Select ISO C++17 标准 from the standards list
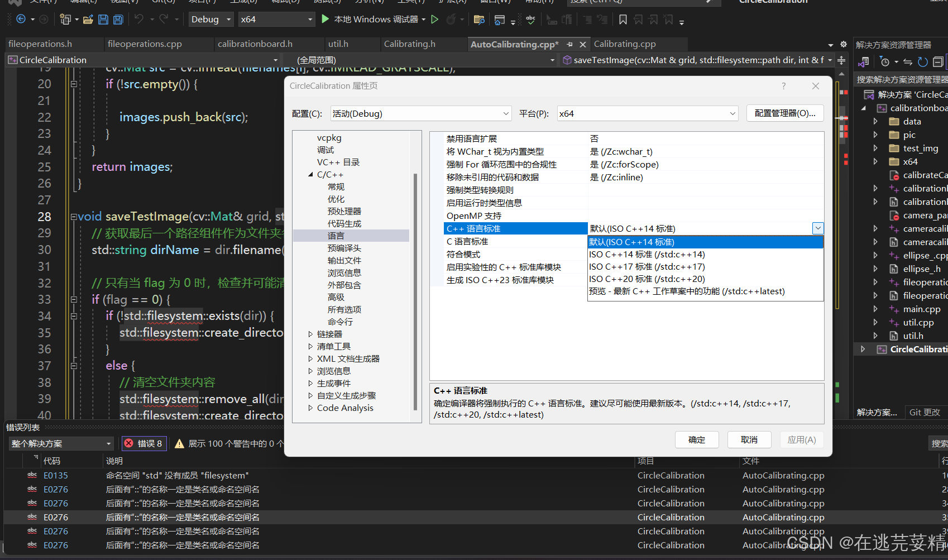The width and height of the screenshot is (948, 560). click(647, 266)
